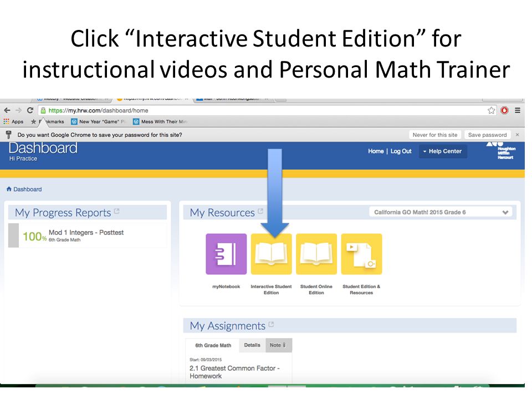Pop out My Assignments panel icon
The height and width of the screenshot is (399, 532).
pos(271,324)
